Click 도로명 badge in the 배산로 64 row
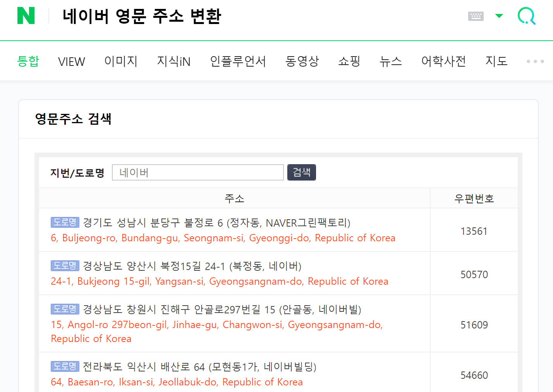The image size is (553, 392). pyautogui.click(x=65, y=366)
